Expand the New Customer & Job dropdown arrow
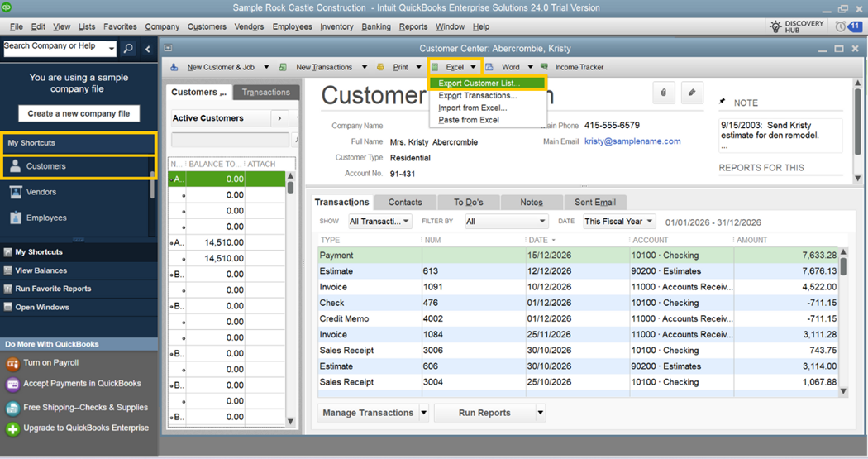 click(266, 67)
